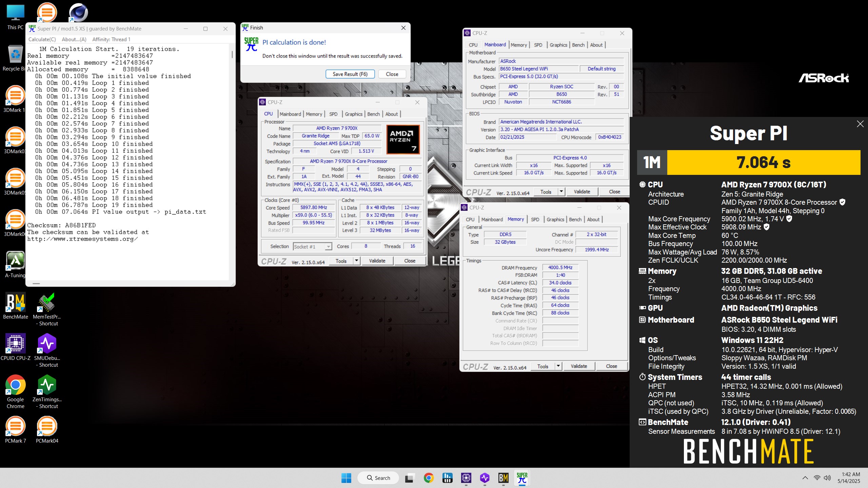Open clock and date in taskbar

coord(848,478)
